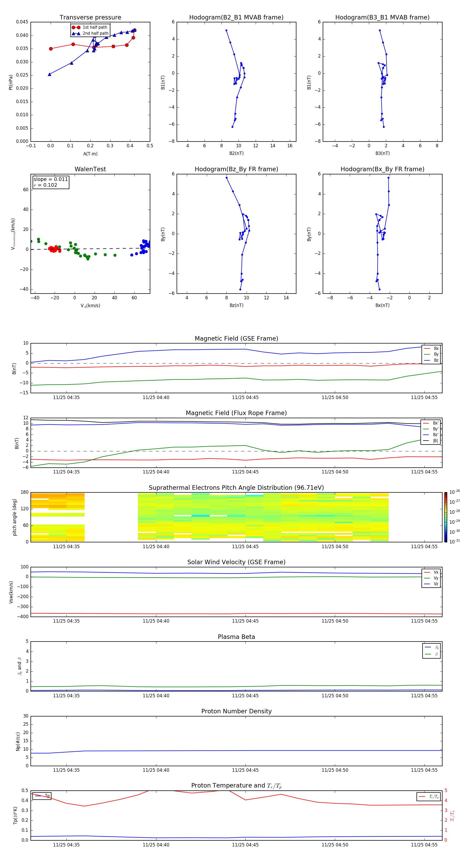Click '11/25 04:45' tick under GSE magnetic field

(245, 397)
